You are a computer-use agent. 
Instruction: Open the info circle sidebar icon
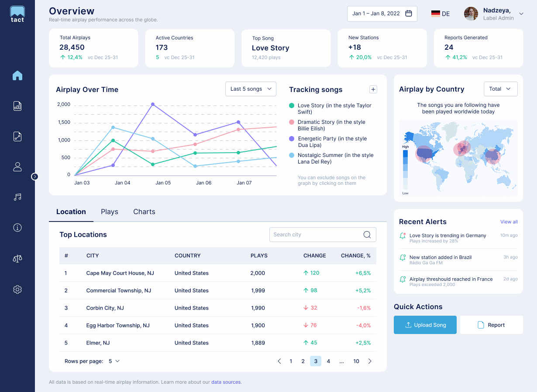coord(17,228)
